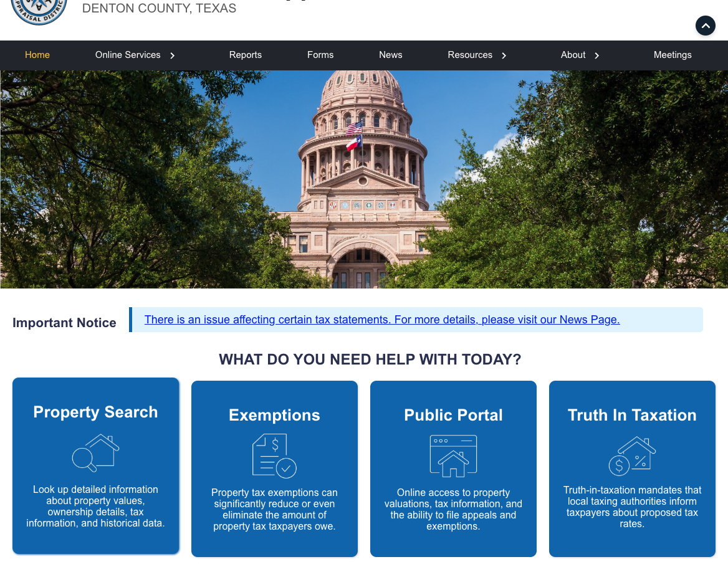Expand the Online Services chevron
Image resolution: width=728 pixels, height=572 pixels.
tap(172, 55)
